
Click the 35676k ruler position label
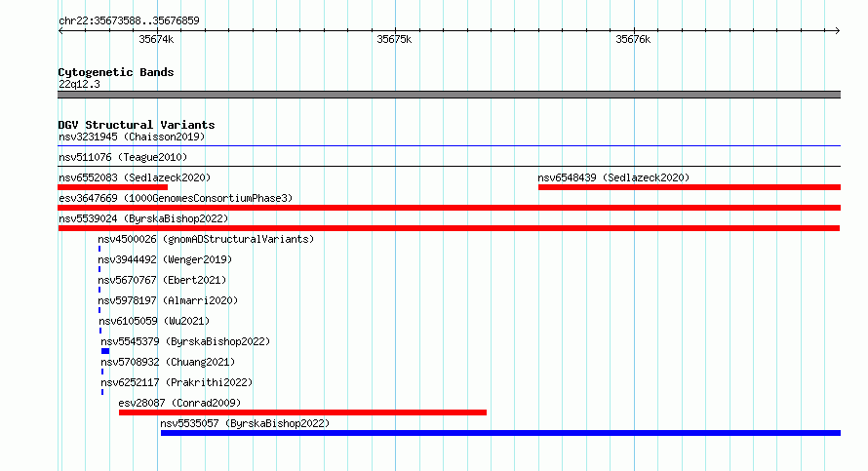click(633, 39)
